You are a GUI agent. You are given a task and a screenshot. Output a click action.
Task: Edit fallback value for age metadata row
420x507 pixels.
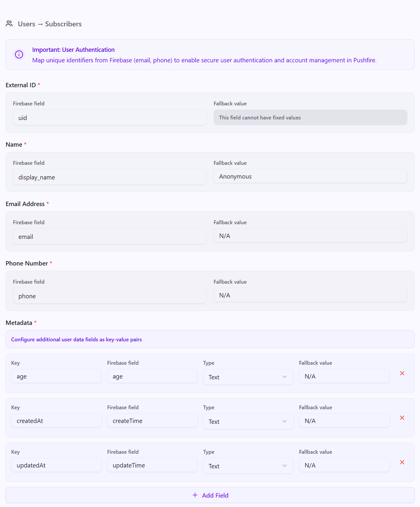coord(344,376)
